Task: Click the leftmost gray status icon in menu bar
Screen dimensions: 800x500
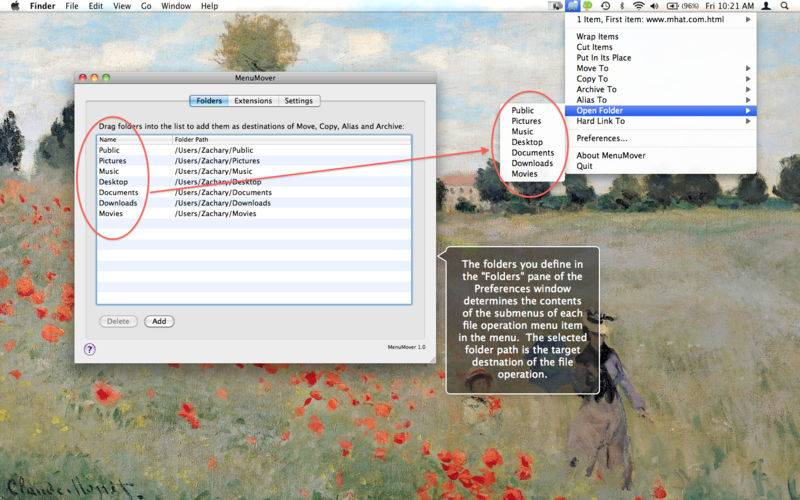Action: click(556, 6)
